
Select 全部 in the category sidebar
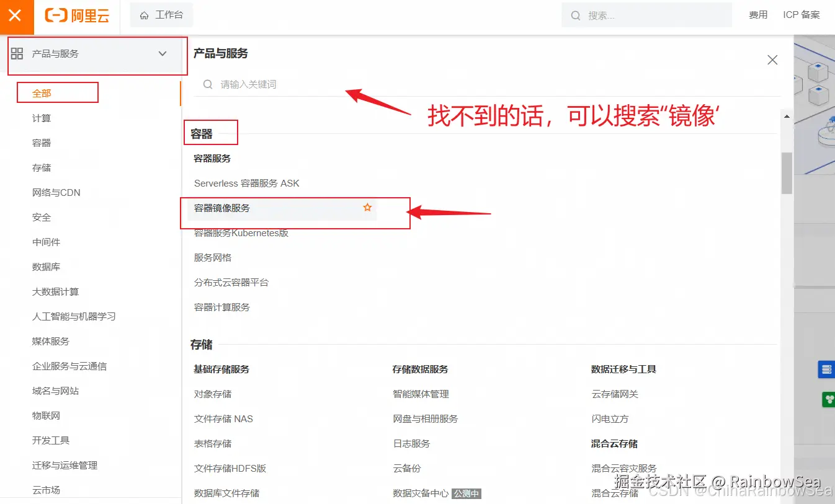pos(41,92)
